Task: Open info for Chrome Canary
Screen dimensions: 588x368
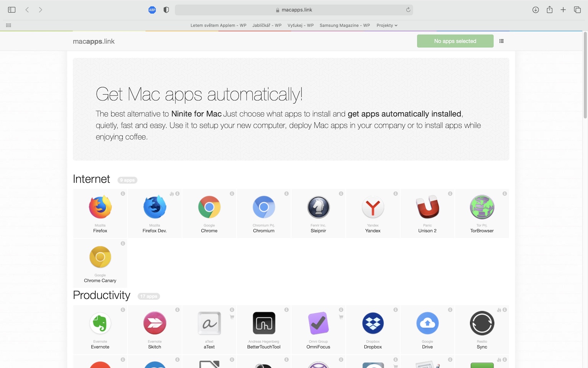Action: (x=123, y=243)
